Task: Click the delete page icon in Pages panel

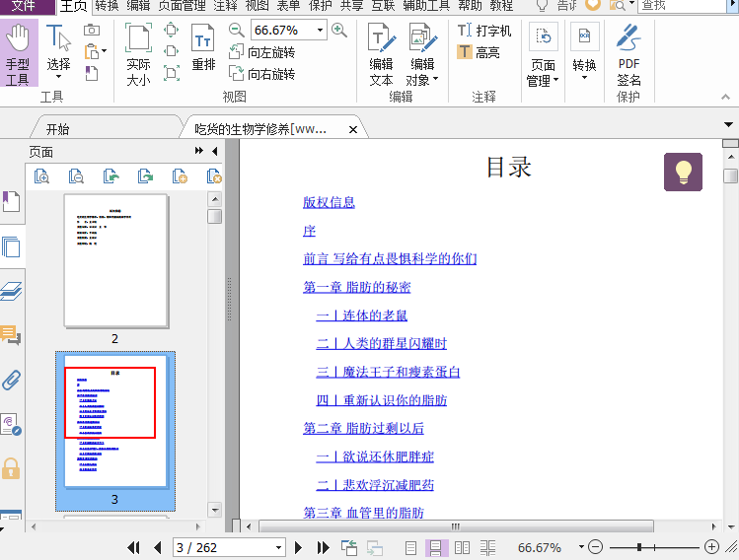Action: [214, 176]
